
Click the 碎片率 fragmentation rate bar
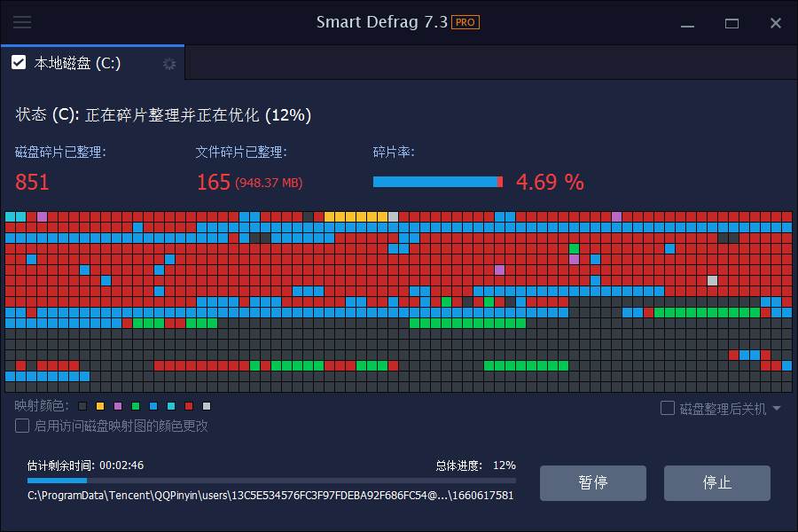pos(437,182)
